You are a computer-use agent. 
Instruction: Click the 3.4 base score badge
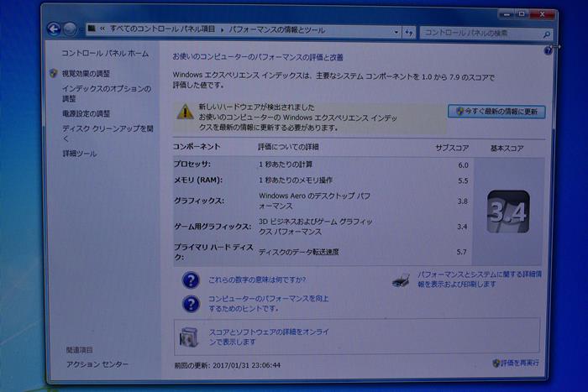click(508, 212)
